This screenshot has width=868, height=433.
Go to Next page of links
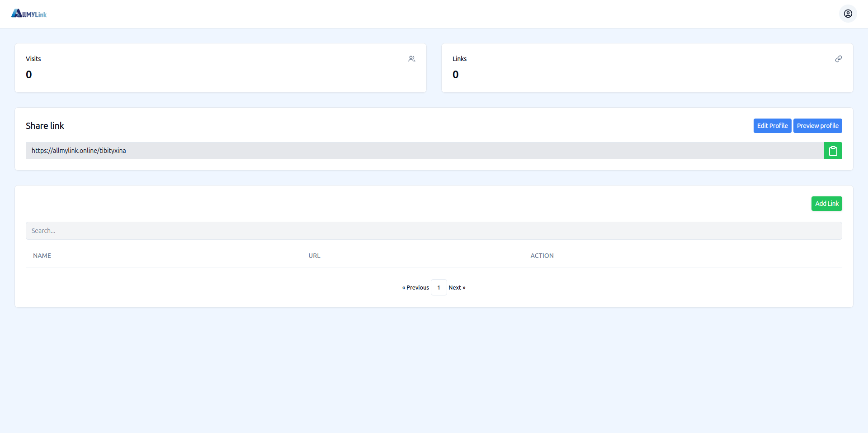(457, 288)
